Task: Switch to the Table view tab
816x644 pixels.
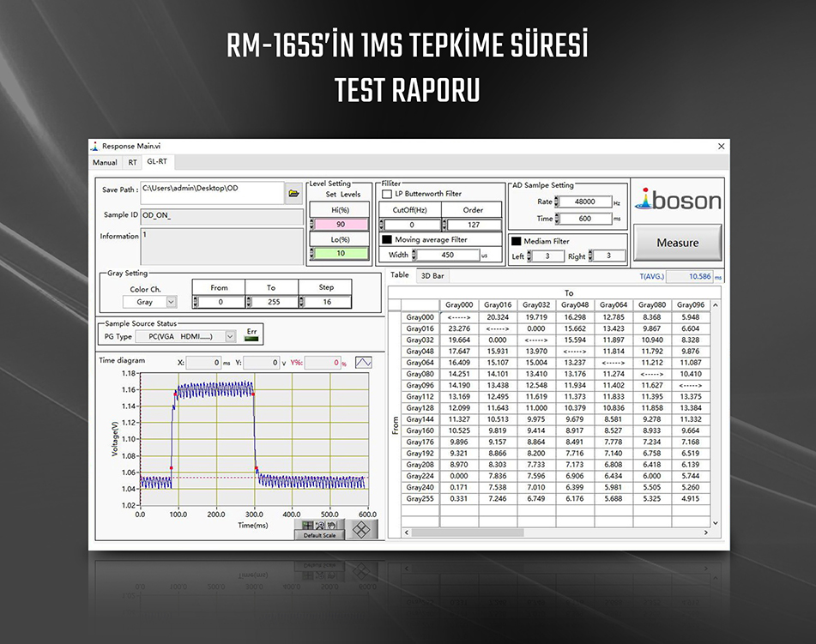Action: click(x=400, y=275)
